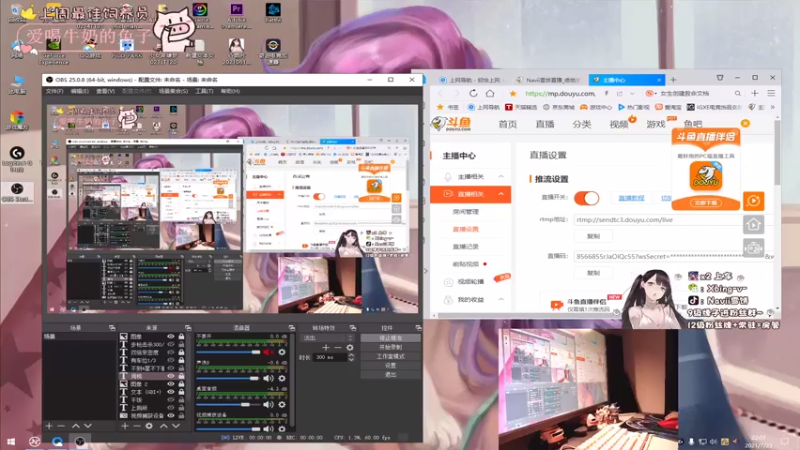The image size is (800, 450).
Task: Click 停止推流 button in OBS controls
Action: point(390,338)
